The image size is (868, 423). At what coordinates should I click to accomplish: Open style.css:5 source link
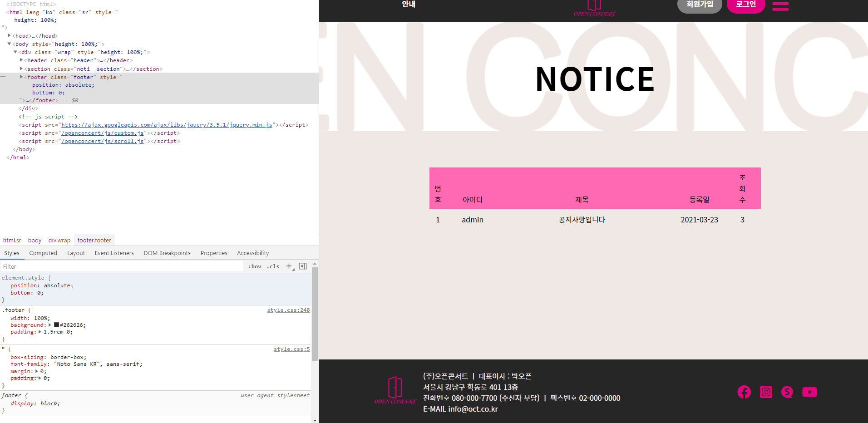click(x=291, y=349)
